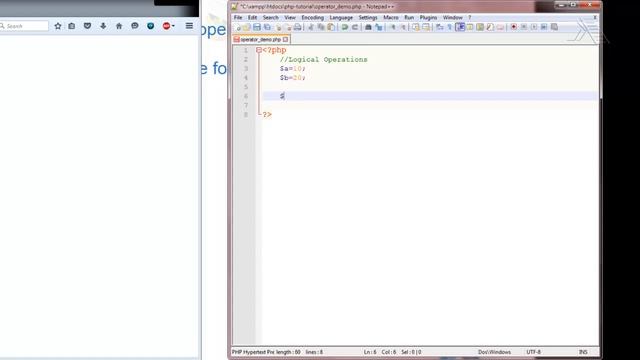Click the Save recorded macro icon
Image resolution: width=640 pixels, height=360 pixels.
(554, 27)
